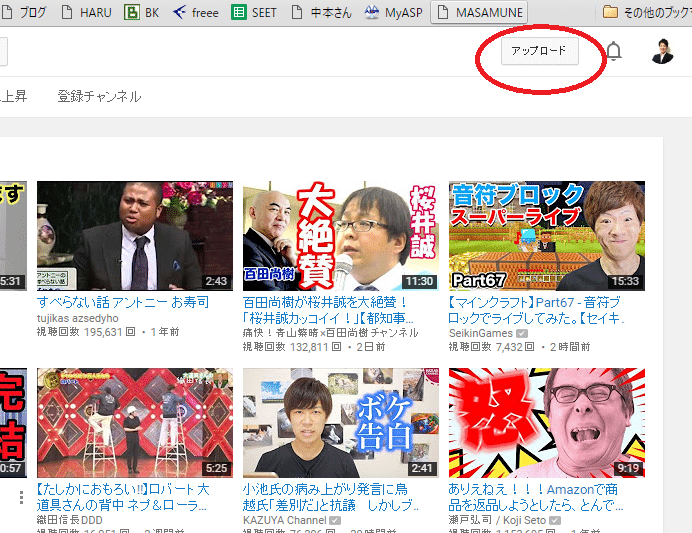
Task: Open the SEET spreadsheet bookmark
Action: (254, 12)
